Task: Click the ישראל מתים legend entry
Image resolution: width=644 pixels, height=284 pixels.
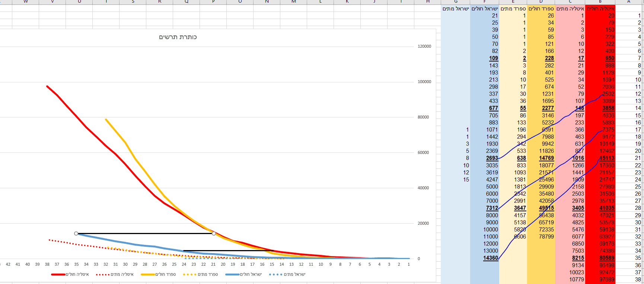Action: [287, 274]
